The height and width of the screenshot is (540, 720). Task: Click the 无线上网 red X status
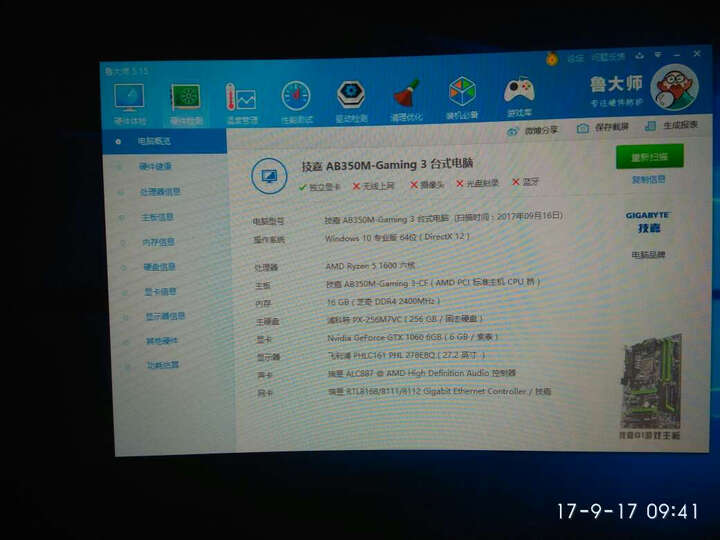[x=373, y=186]
